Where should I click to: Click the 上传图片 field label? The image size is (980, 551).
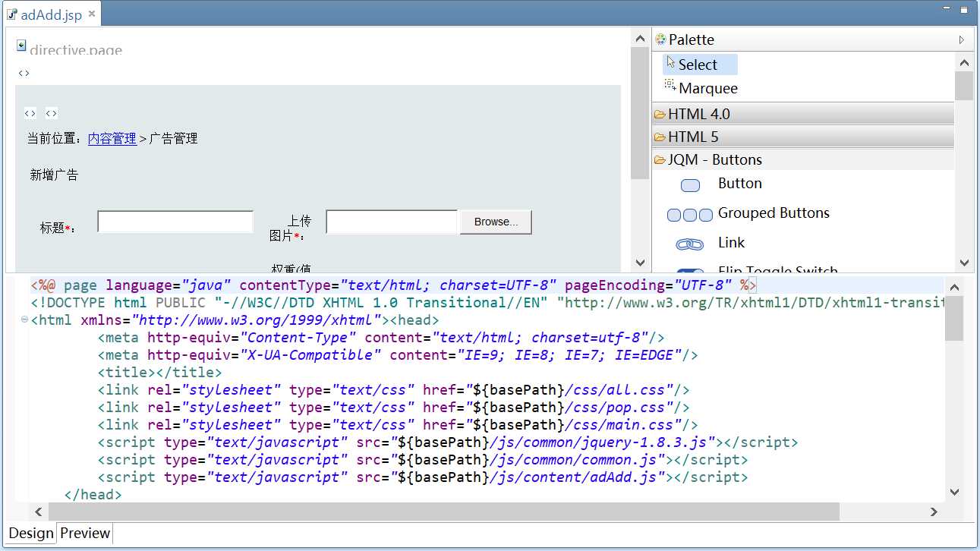291,228
